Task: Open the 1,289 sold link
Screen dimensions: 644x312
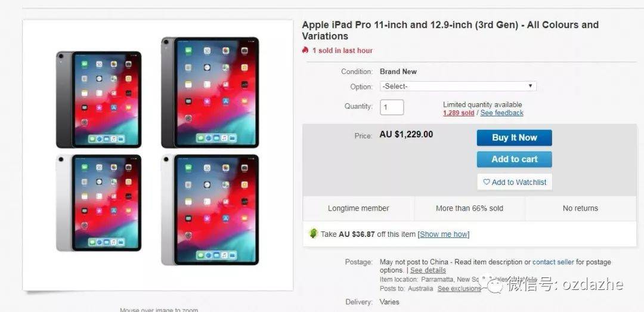Action: (x=459, y=113)
